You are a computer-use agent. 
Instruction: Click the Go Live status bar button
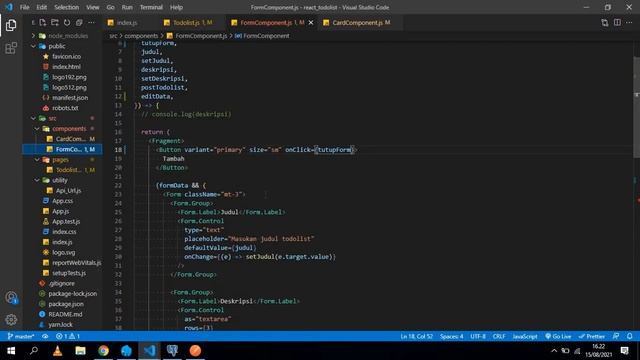[558, 336]
